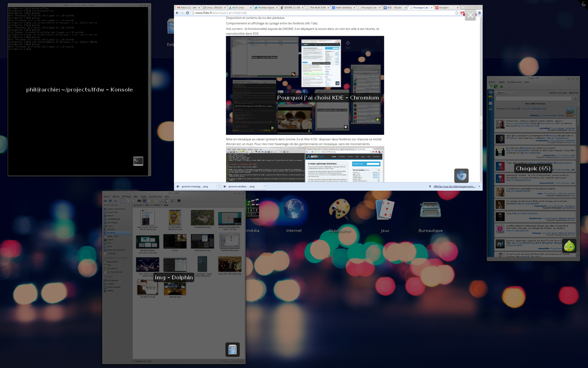Viewport: 588px width, 368px height.
Task: Expand gnome-messag...png download options arrow
Action: tap(217, 186)
